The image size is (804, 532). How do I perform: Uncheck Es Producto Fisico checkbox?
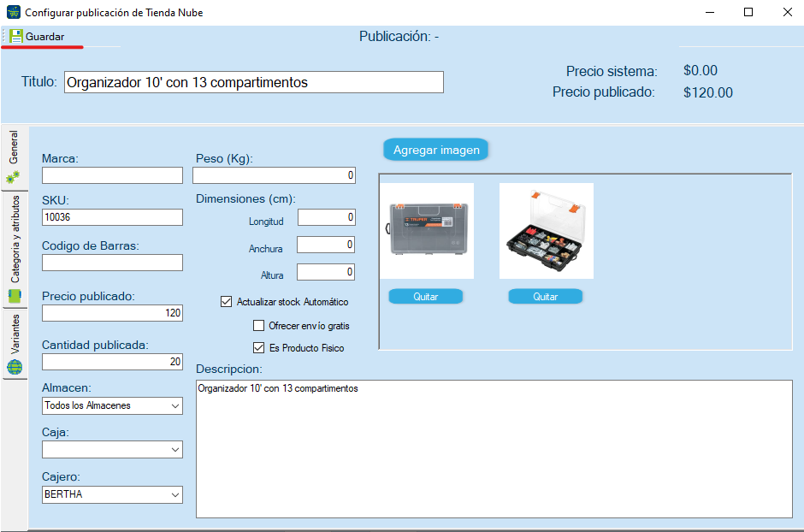pos(259,347)
